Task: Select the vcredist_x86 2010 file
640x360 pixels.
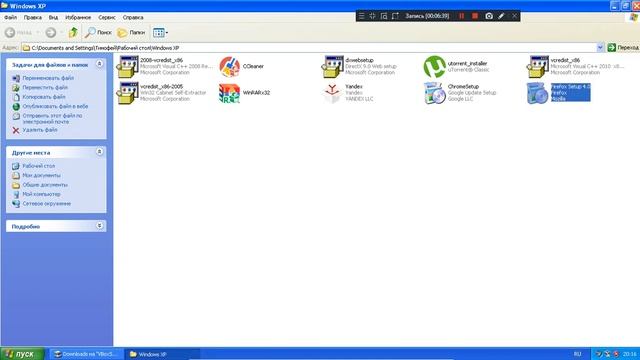Action: 537,67
